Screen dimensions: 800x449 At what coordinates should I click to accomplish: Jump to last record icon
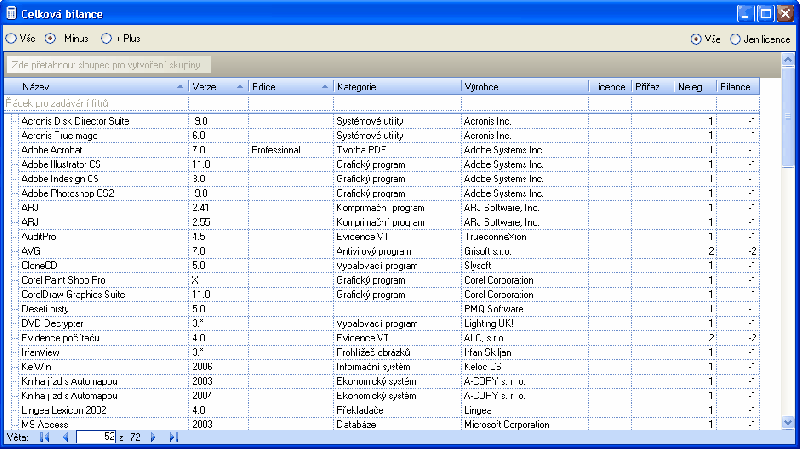tap(174, 437)
